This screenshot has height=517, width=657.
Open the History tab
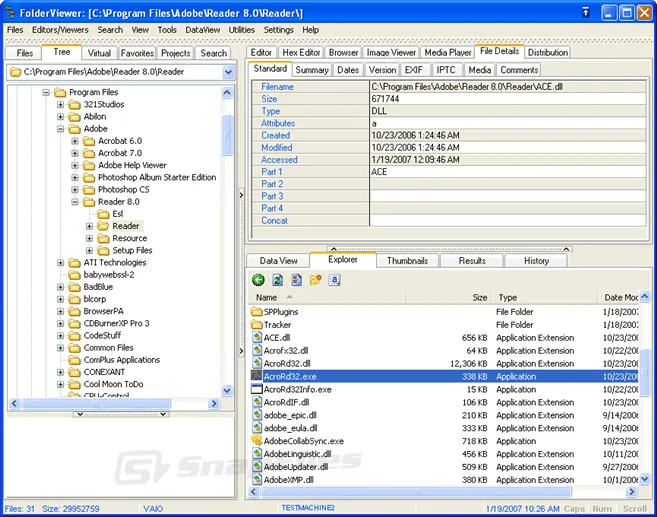(x=536, y=261)
